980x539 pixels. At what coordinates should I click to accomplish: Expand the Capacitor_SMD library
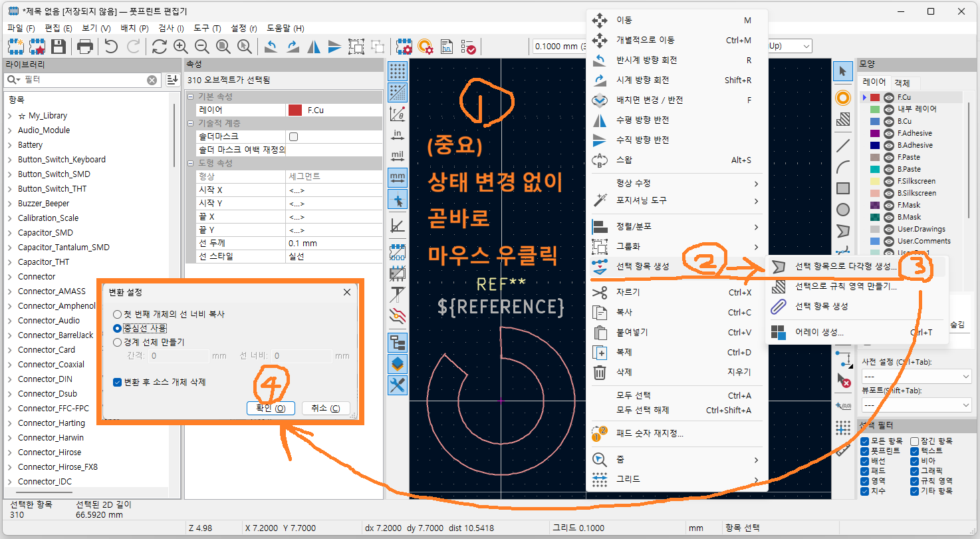click(10, 233)
